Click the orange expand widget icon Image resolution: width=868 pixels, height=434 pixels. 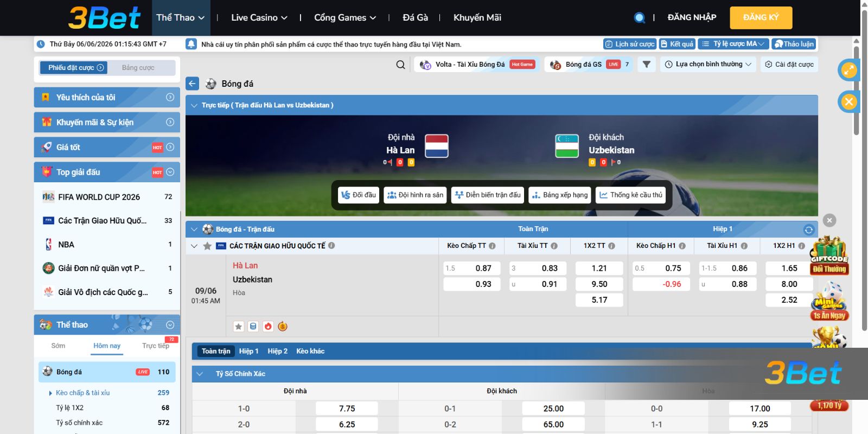[x=848, y=69]
